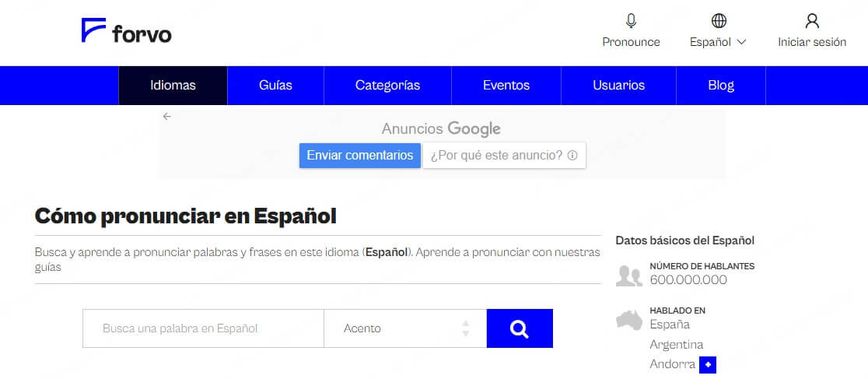The image size is (868, 379).
Task: Open the Blog tab
Action: 721,86
